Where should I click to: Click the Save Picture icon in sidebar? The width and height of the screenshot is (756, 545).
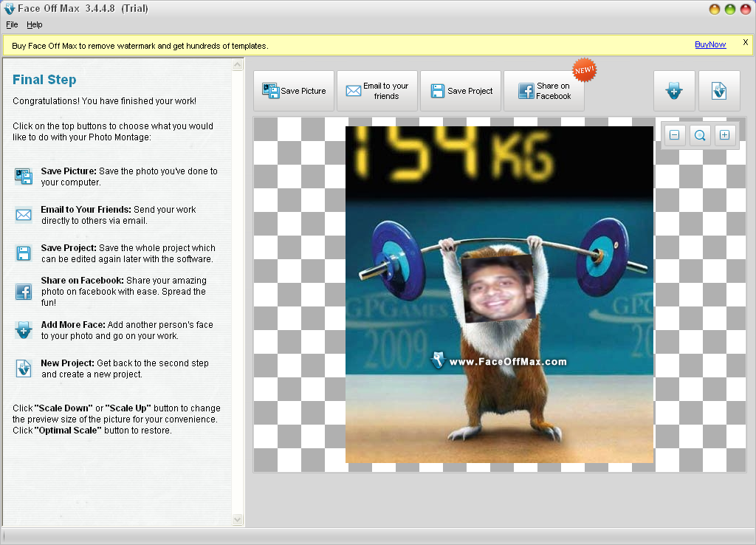pyautogui.click(x=24, y=176)
